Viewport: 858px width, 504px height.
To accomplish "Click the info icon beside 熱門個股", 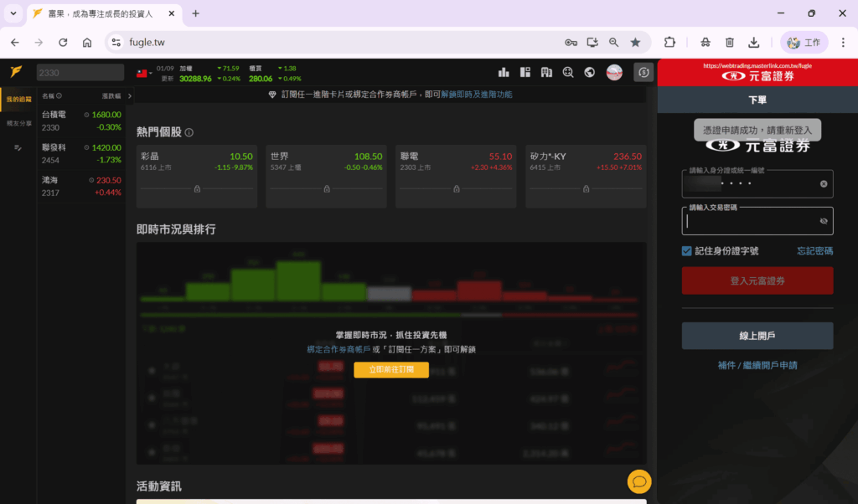I will tap(189, 132).
